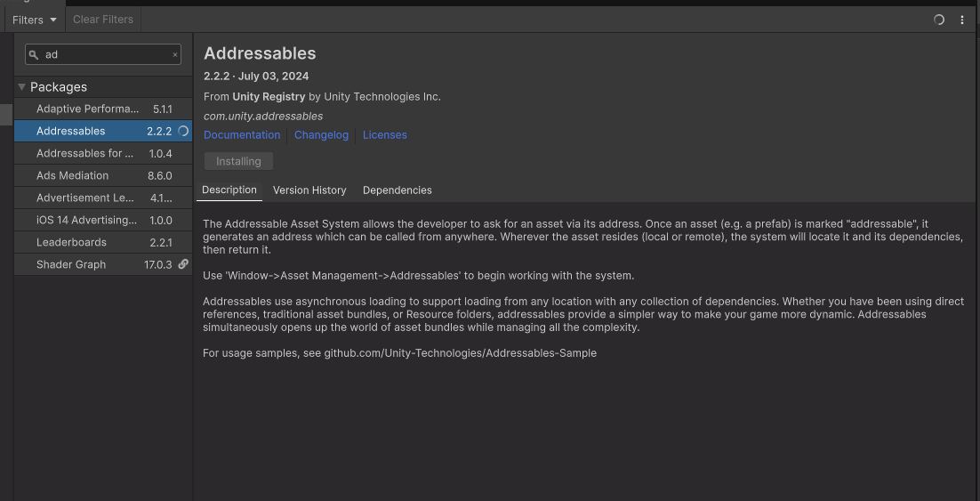Click version 17.0.3 of Shader Graph
This screenshot has height=501, width=980.
point(157,264)
